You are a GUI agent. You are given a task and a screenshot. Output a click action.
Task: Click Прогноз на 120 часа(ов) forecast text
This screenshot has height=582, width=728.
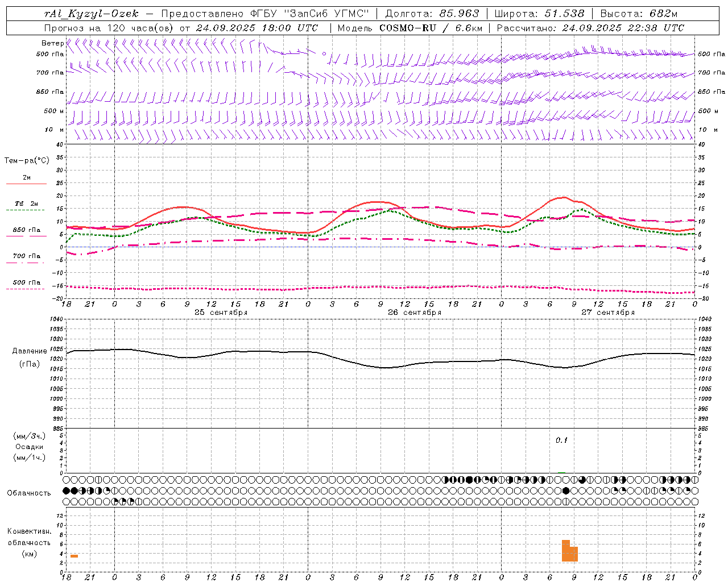click(109, 28)
